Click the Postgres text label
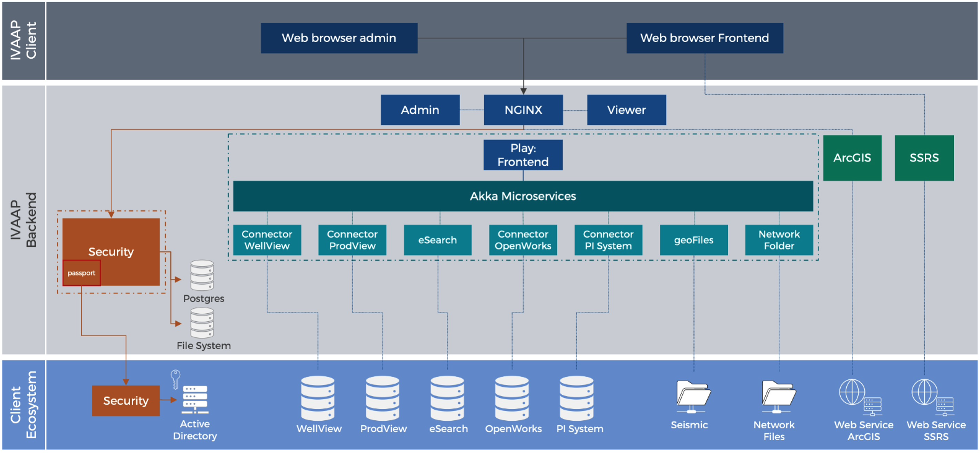This screenshot has height=453, width=980. pos(204,299)
